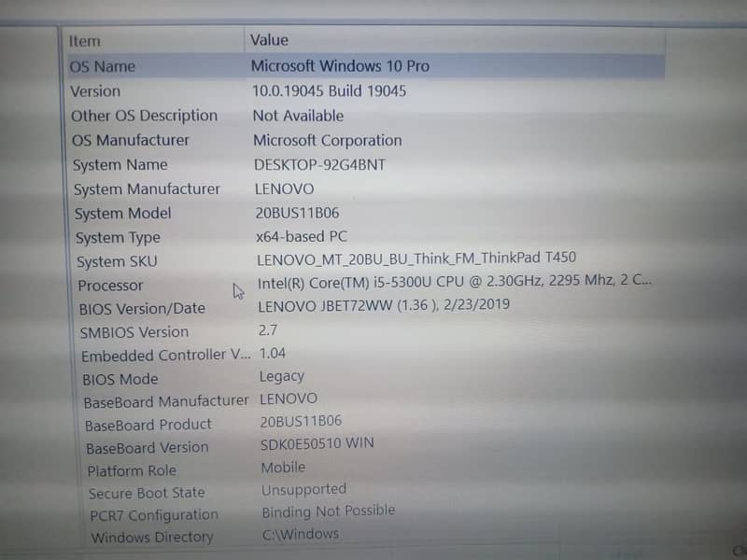Select the OS Manufacturer row

click(x=130, y=141)
